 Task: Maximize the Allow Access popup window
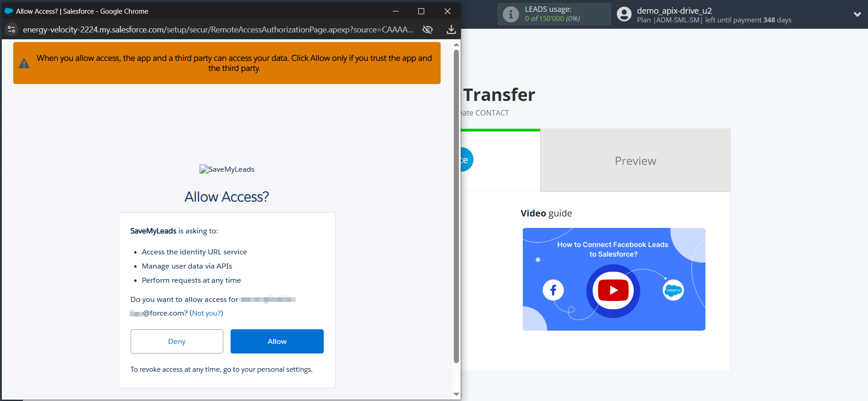[421, 11]
